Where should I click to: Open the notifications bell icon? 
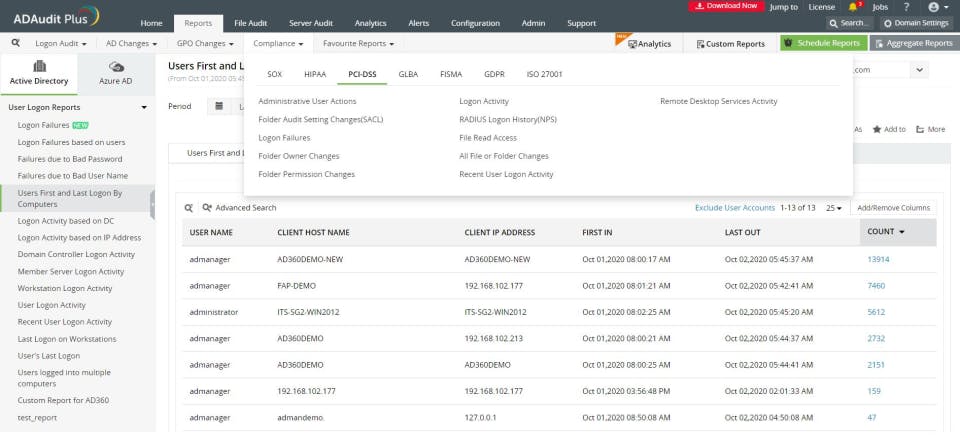point(853,7)
